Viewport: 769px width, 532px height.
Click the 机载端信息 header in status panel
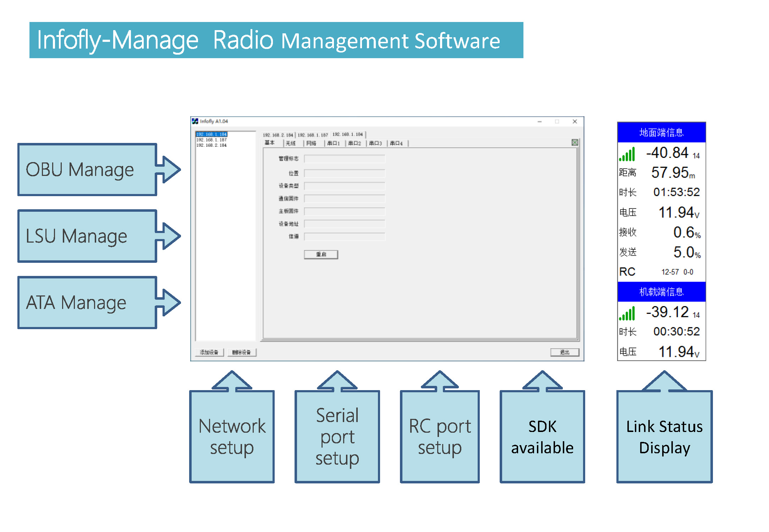point(661,292)
